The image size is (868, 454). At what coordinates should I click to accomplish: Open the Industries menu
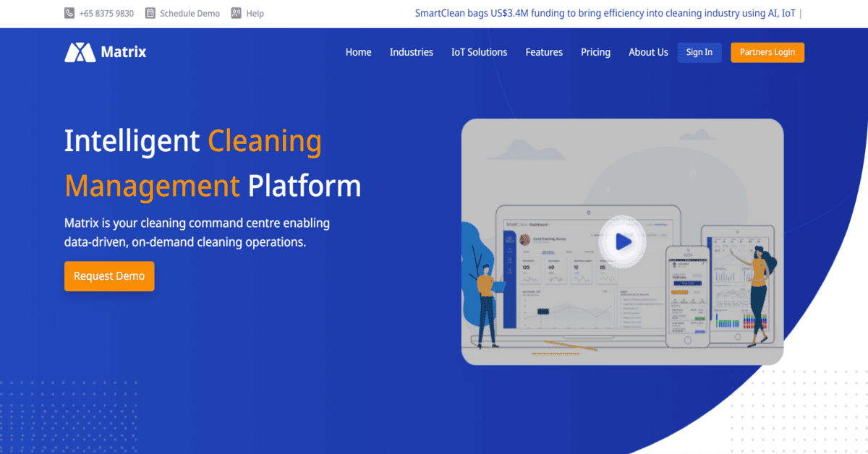tap(412, 52)
